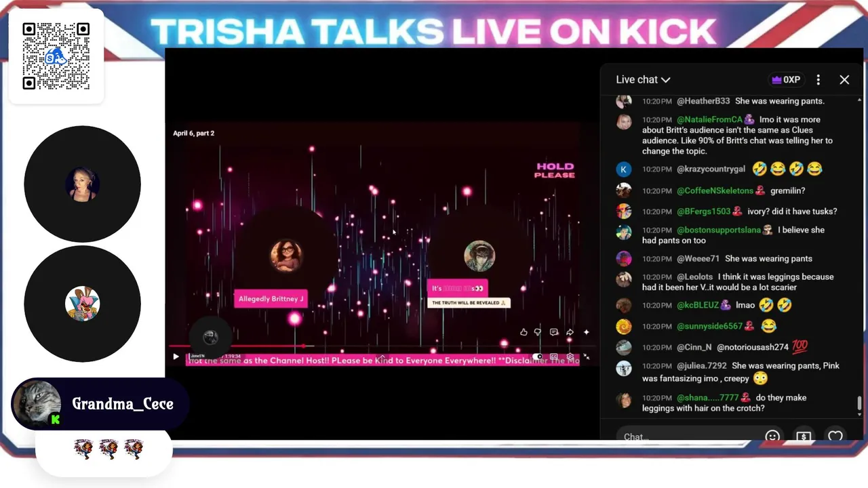Click kcBLEUZ's profile avatar
The width and height of the screenshot is (868, 488).
pos(624,305)
